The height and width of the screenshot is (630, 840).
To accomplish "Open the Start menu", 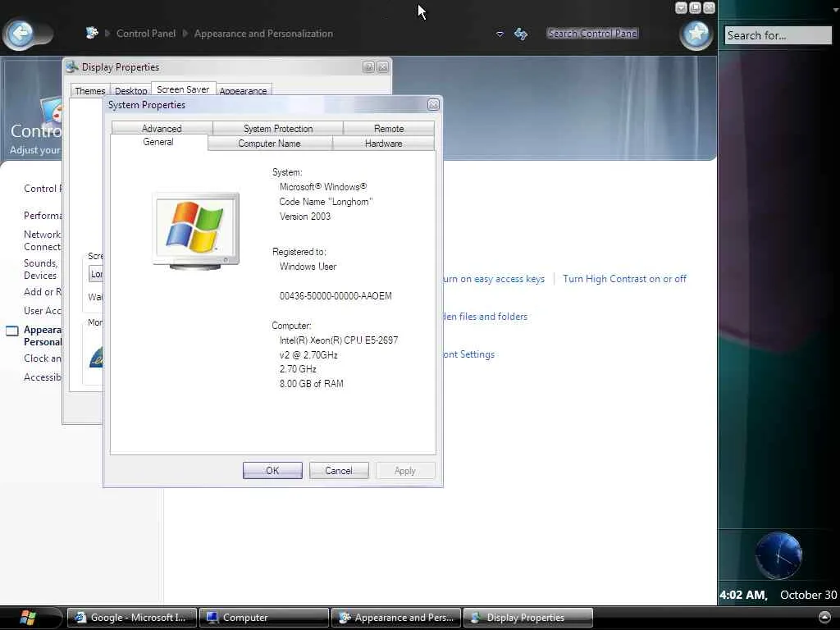I will pyautogui.click(x=27, y=618).
